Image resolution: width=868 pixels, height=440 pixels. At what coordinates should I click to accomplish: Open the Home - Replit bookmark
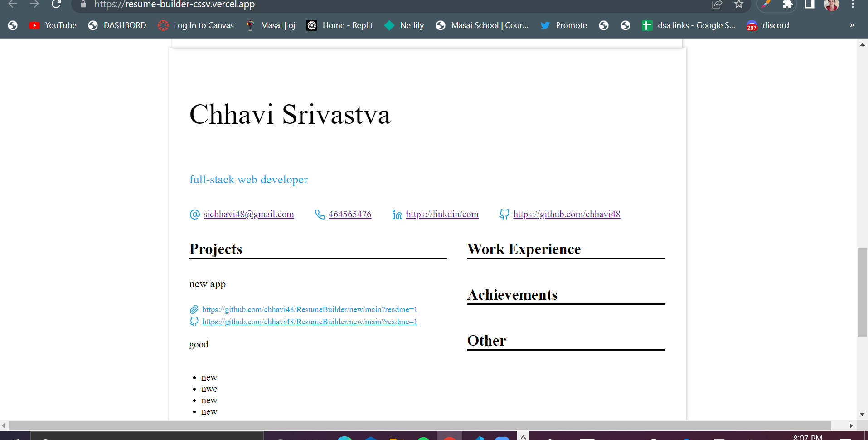339,25
